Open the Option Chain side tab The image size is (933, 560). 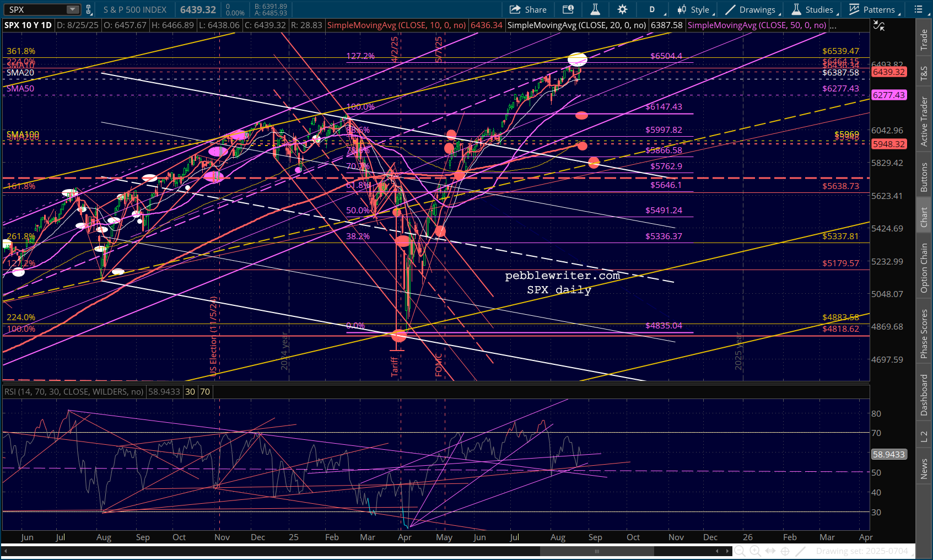924,268
